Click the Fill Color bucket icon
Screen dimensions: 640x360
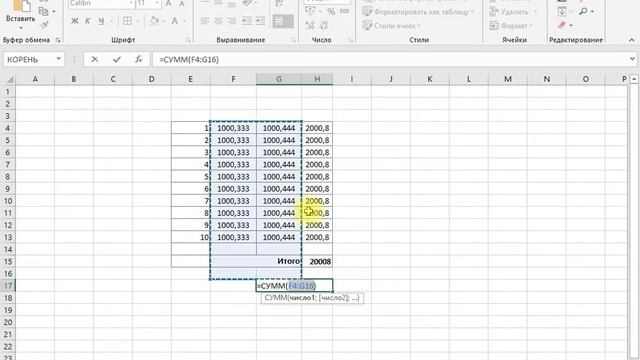154,21
